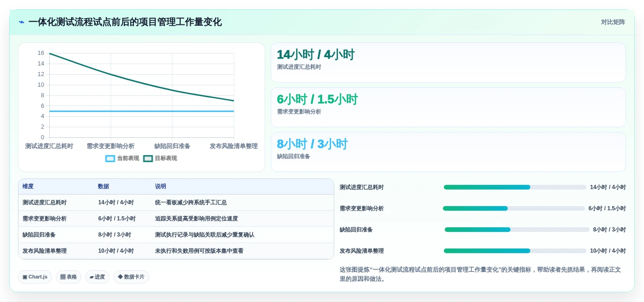Click the 发布风险清单整理 progress bar
The image size is (644, 302).
click(x=515, y=251)
